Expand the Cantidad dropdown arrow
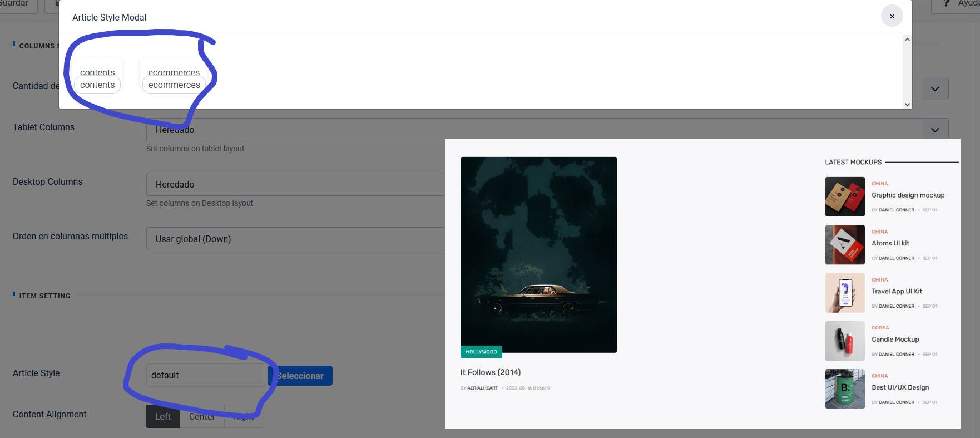Screen dimensions: 980x438 point(935,88)
